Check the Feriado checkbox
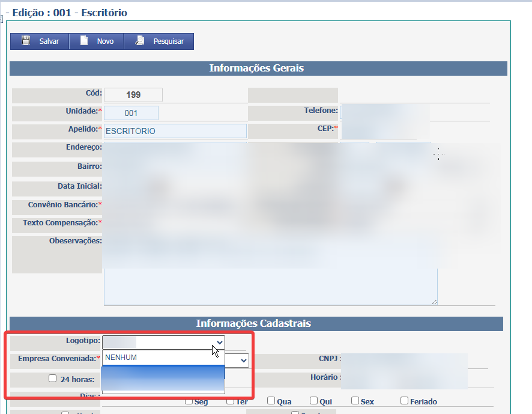Image resolution: width=532 pixels, height=414 pixels. pos(404,401)
